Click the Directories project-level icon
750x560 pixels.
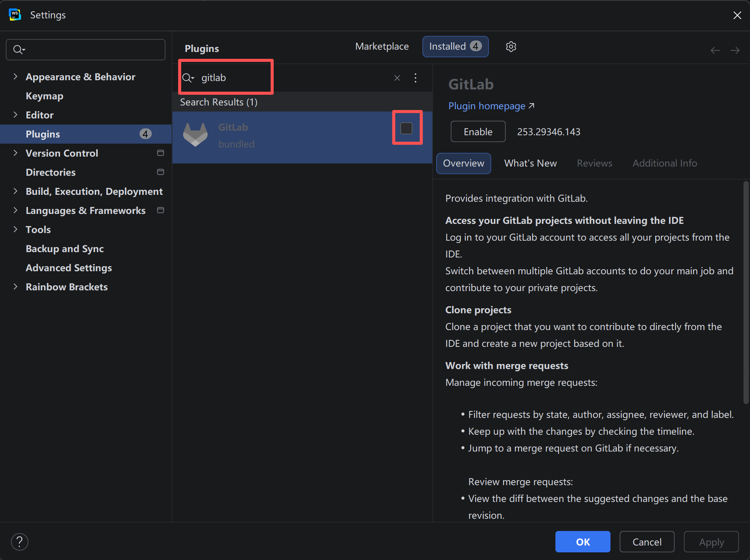coord(161,172)
